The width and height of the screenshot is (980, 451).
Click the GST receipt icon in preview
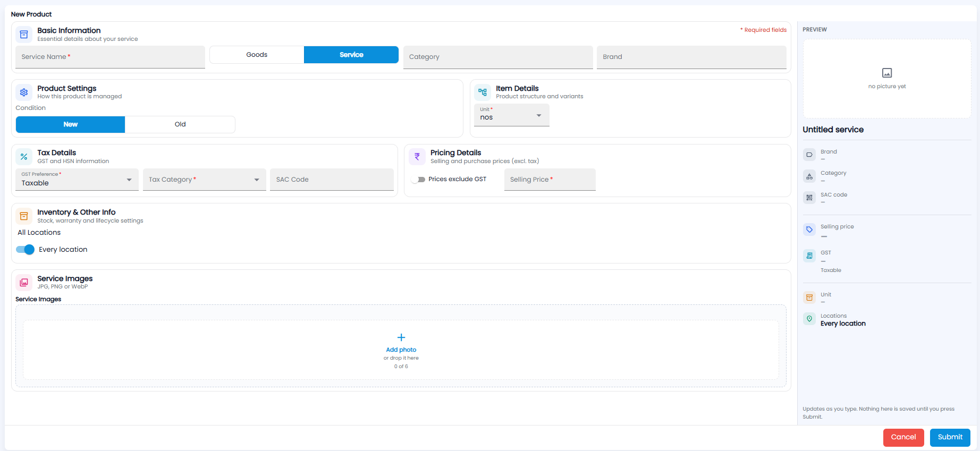[x=809, y=256]
